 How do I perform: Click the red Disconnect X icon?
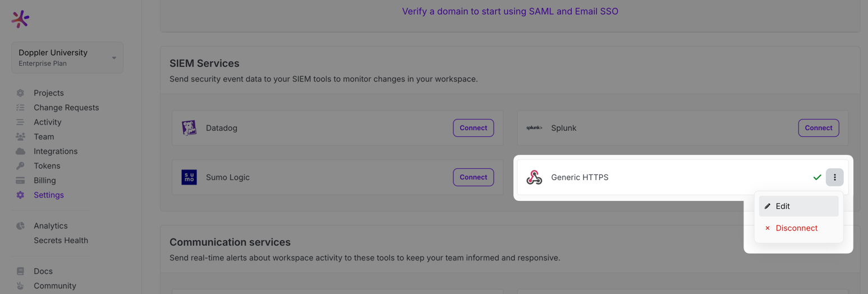tap(768, 228)
